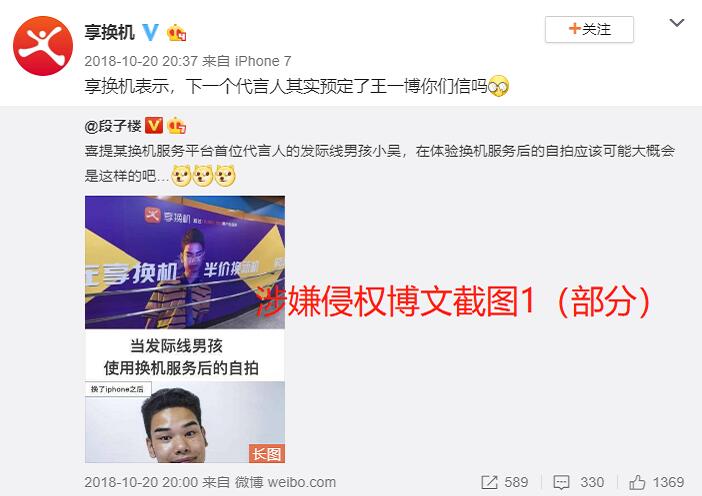The width and height of the screenshot is (702, 496).
Task: Open the reposted long image thumbnail
Action: 185,329
